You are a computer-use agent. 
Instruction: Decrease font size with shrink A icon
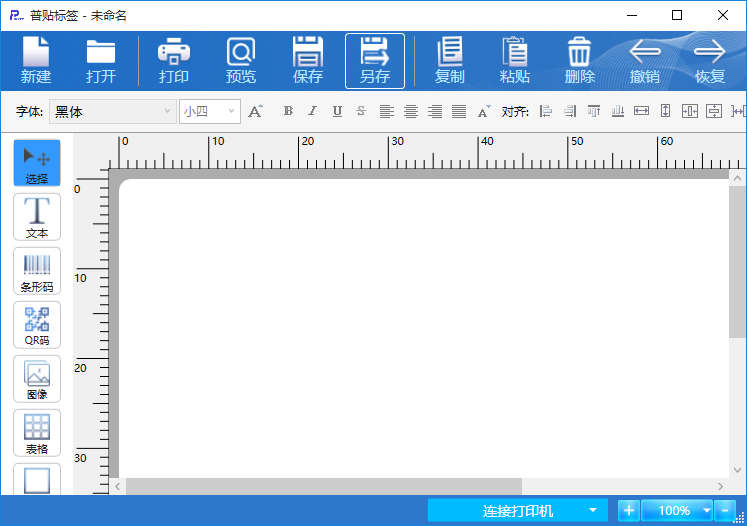tap(484, 111)
